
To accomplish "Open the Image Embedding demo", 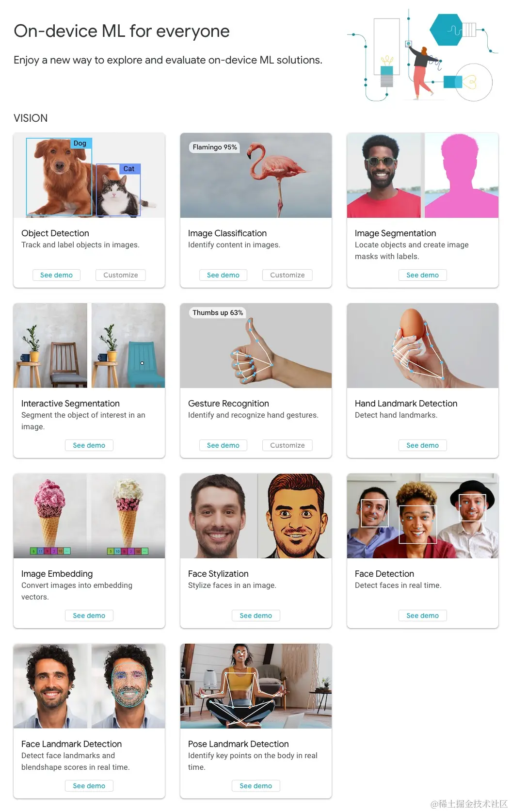I will tap(89, 616).
